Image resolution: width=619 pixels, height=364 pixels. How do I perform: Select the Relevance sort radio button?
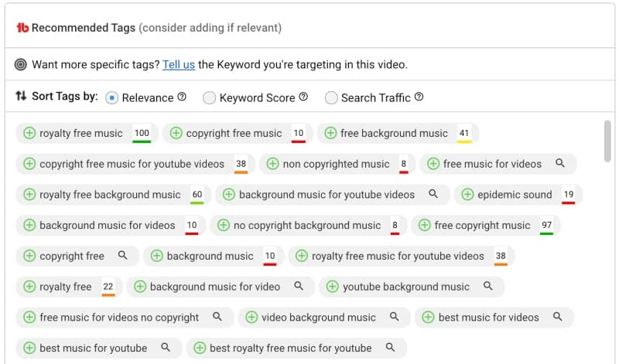pyautogui.click(x=111, y=97)
